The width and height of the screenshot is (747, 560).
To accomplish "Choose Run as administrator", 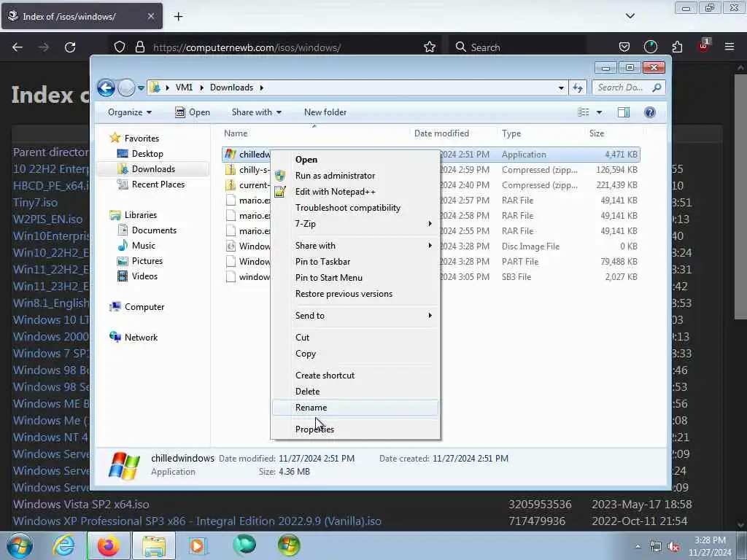I will tap(355, 176).
